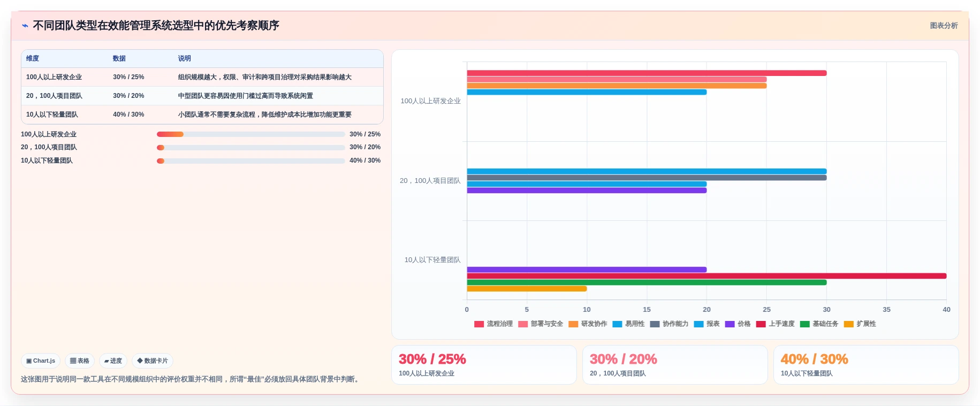Open the 30% / 20% data card

coord(675,365)
